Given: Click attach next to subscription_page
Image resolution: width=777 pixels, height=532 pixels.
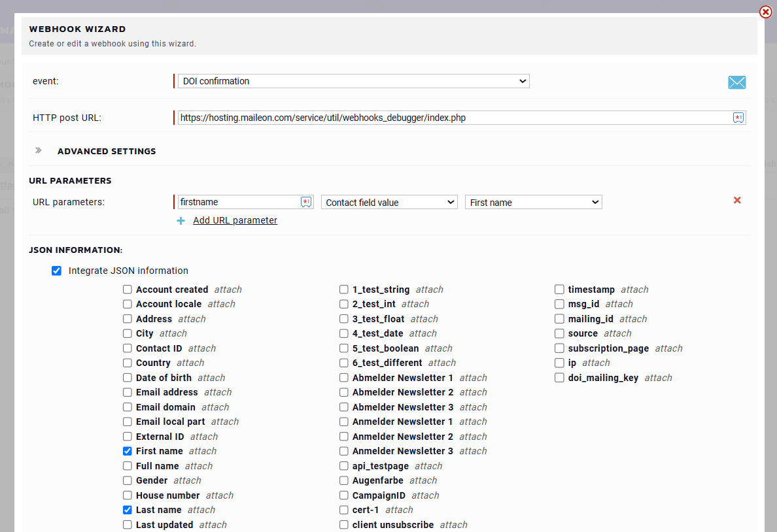Looking at the screenshot, I should click(669, 348).
